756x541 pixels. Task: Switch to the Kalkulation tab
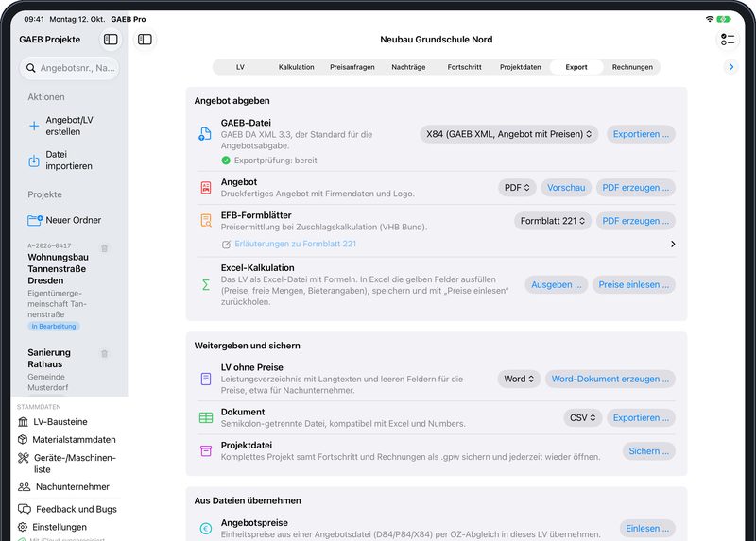pyautogui.click(x=296, y=67)
